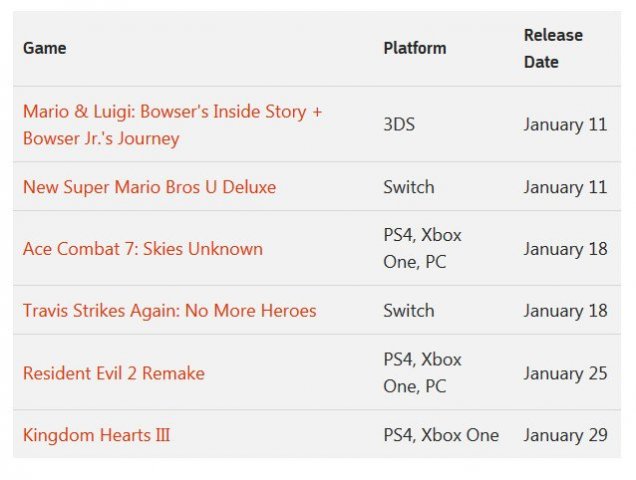636x480 pixels.
Task: Open the Travis Strikes Again: No More Heroes link
Action: click(169, 311)
